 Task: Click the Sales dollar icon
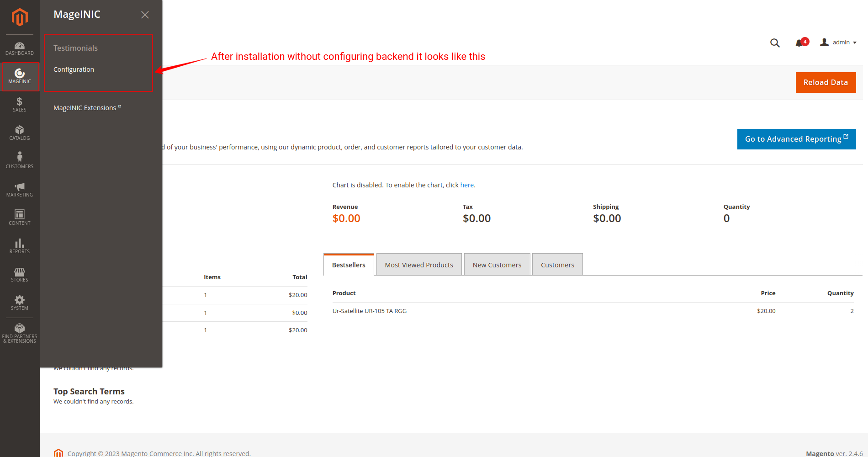pyautogui.click(x=20, y=105)
